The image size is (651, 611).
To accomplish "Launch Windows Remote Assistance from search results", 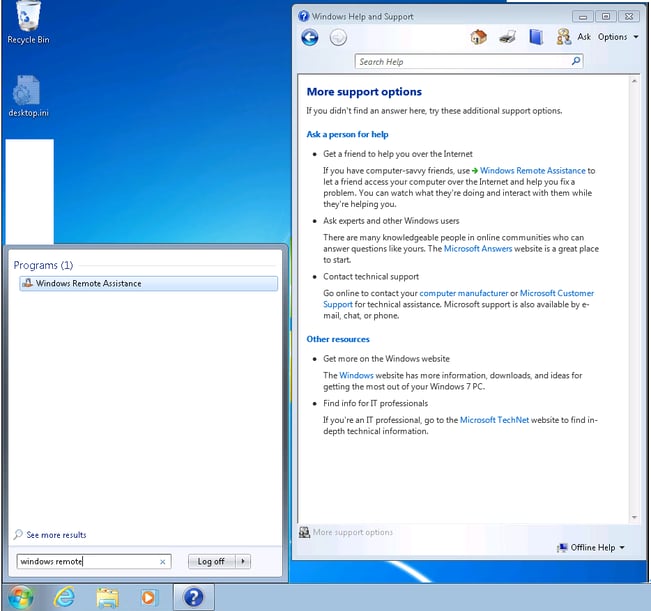I will (x=148, y=284).
